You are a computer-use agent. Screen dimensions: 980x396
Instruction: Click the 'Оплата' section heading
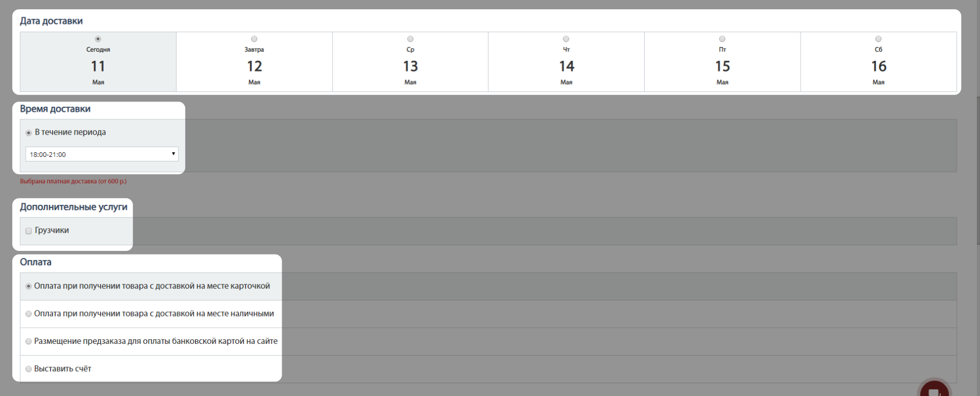click(36, 262)
